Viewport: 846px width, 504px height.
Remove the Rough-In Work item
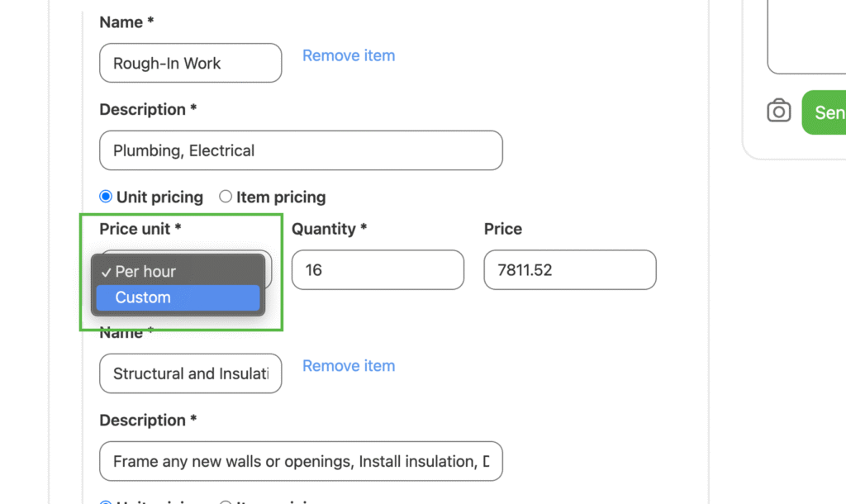click(348, 55)
